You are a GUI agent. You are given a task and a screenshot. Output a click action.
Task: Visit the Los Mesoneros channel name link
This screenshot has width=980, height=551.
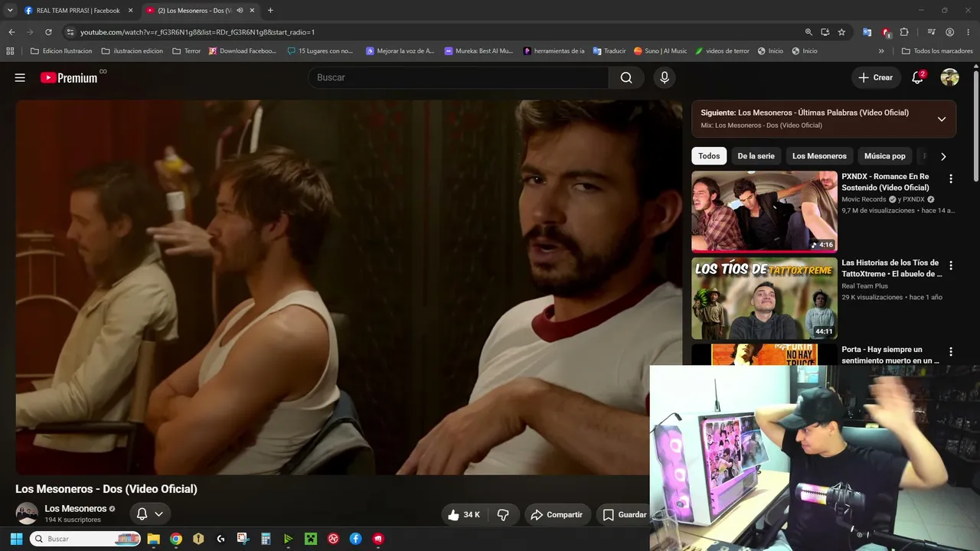point(76,509)
